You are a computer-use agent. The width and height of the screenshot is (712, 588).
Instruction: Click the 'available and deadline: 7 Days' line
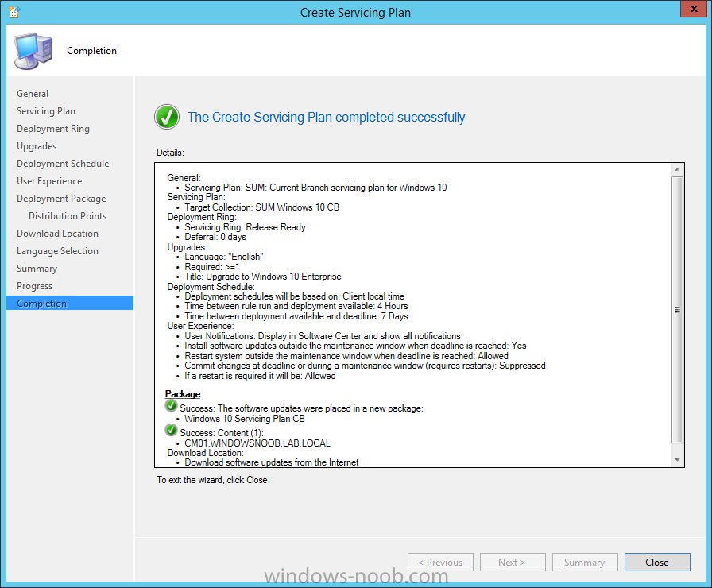296,316
